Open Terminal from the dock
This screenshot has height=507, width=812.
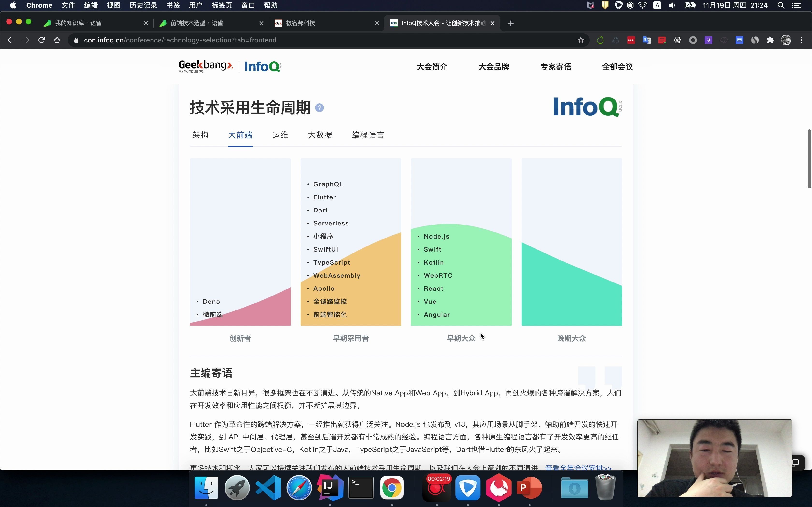click(x=361, y=487)
